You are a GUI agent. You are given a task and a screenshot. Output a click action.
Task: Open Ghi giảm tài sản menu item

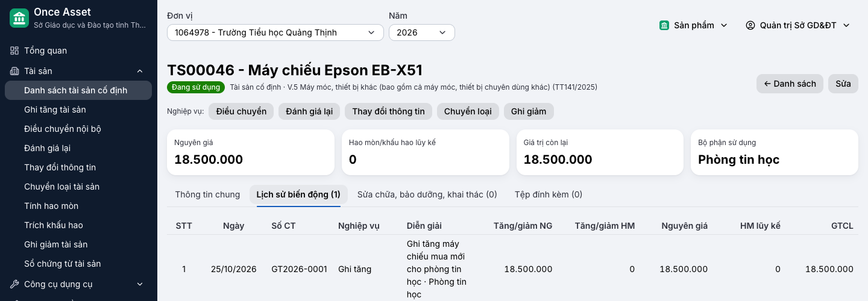[78, 244]
